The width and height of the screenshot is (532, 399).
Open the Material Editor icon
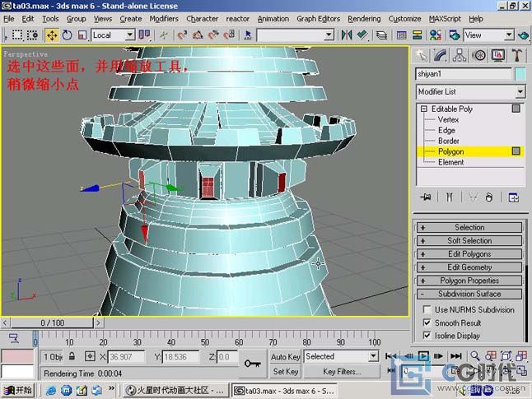435,35
